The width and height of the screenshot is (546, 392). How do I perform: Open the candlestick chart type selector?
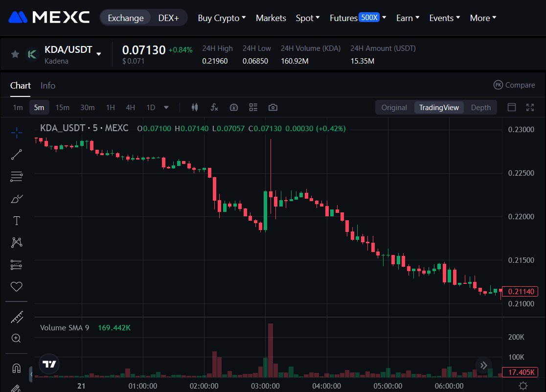pyautogui.click(x=195, y=107)
